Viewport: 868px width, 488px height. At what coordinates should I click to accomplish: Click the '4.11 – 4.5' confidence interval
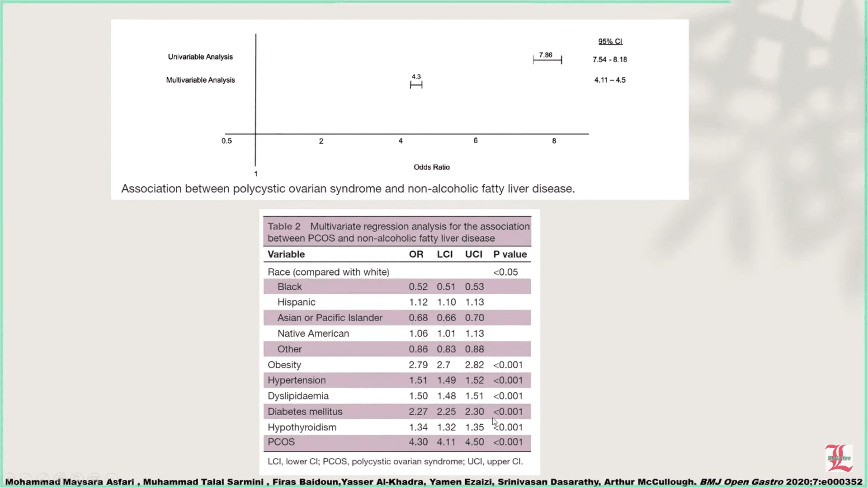pyautogui.click(x=610, y=80)
